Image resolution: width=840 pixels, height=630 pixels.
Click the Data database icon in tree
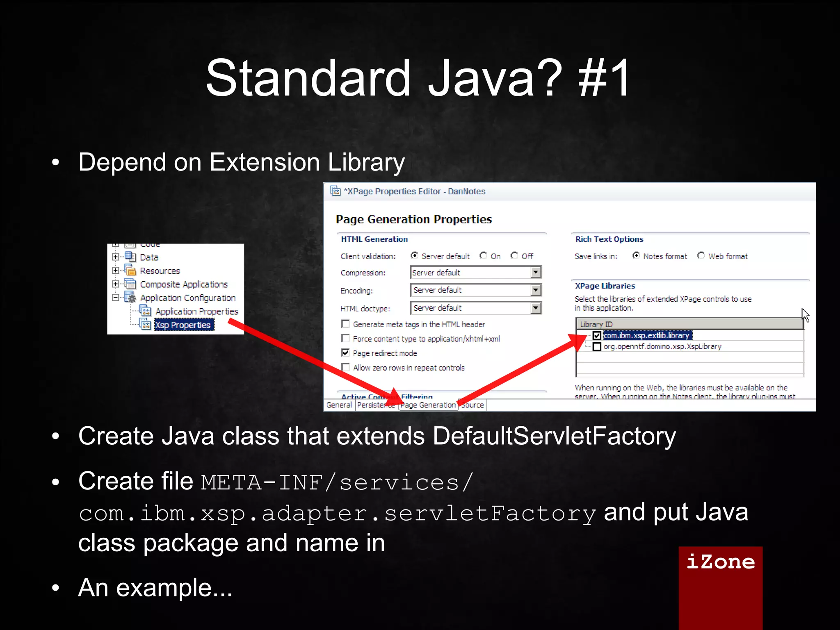tap(130, 257)
